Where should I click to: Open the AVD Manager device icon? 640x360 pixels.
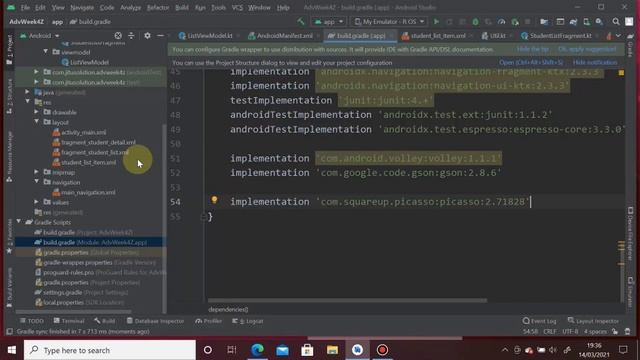(x=587, y=22)
